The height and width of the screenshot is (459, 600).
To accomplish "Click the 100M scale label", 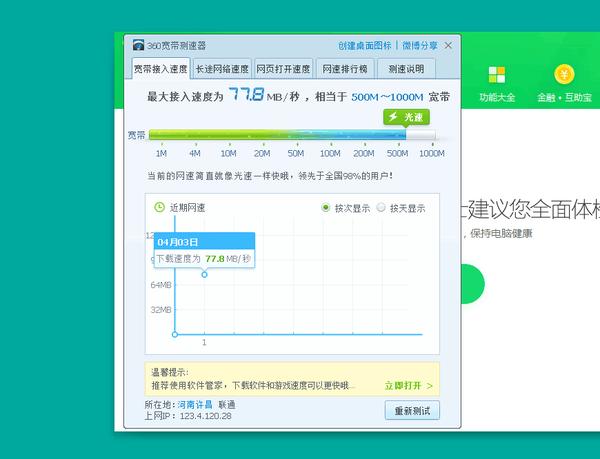I will tap(330, 153).
